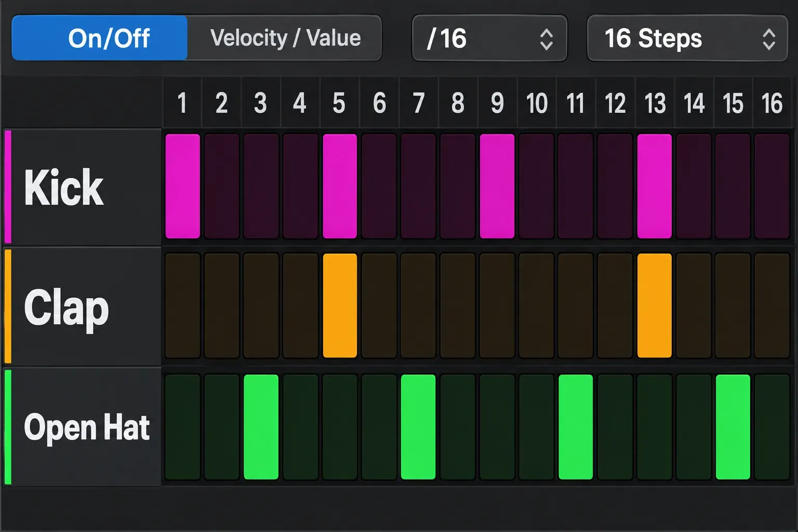This screenshot has height=532, width=798.
Task: Enable Clap step 16
Action: click(x=772, y=305)
